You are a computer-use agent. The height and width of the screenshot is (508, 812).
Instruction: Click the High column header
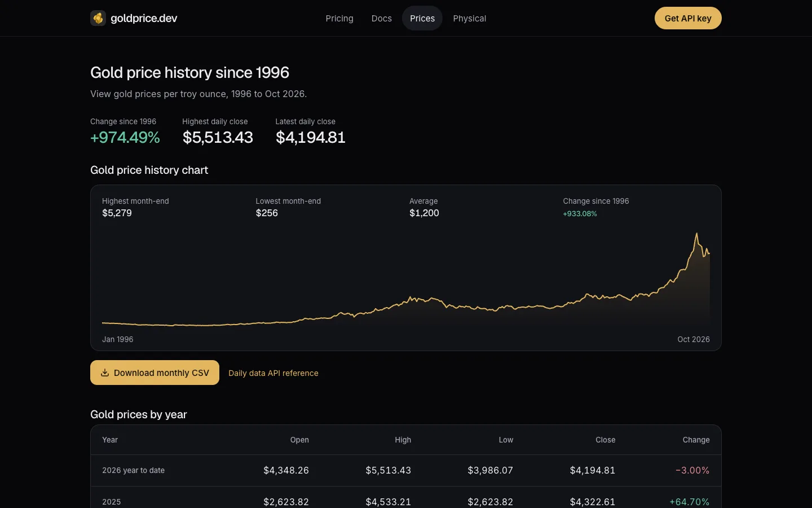403,440
